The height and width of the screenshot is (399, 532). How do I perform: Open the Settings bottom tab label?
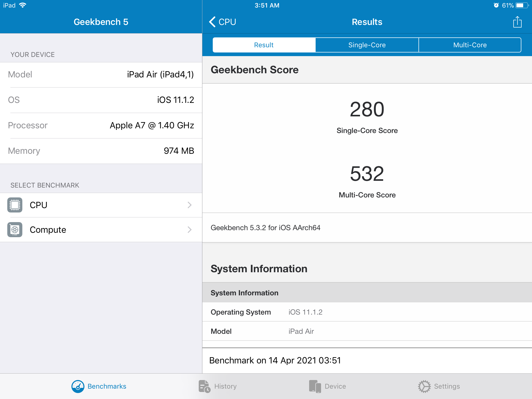(447, 386)
